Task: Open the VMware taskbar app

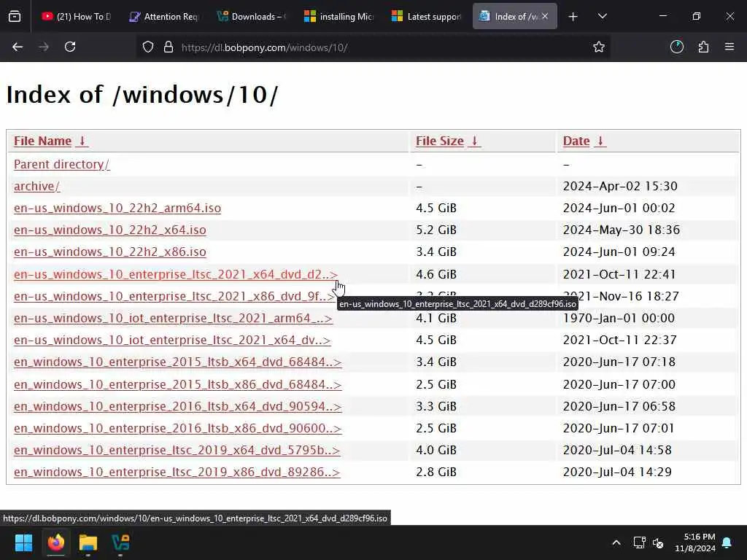Action: (x=120, y=542)
